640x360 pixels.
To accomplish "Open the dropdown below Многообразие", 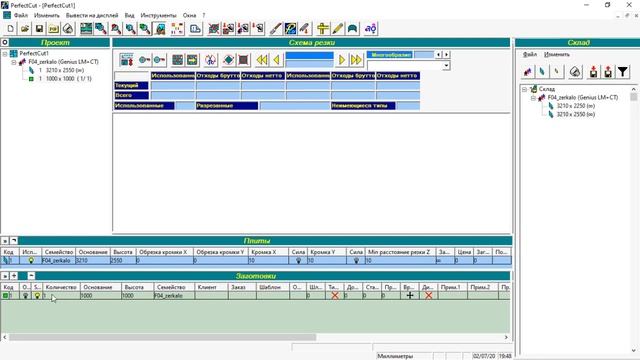I will [x=446, y=65].
